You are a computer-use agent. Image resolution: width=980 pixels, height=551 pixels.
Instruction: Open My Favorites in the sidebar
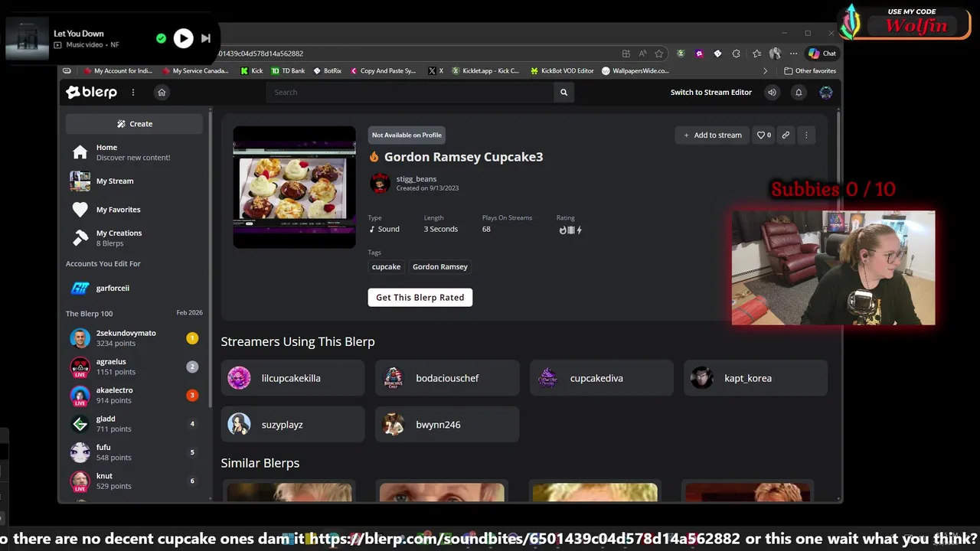point(134,210)
